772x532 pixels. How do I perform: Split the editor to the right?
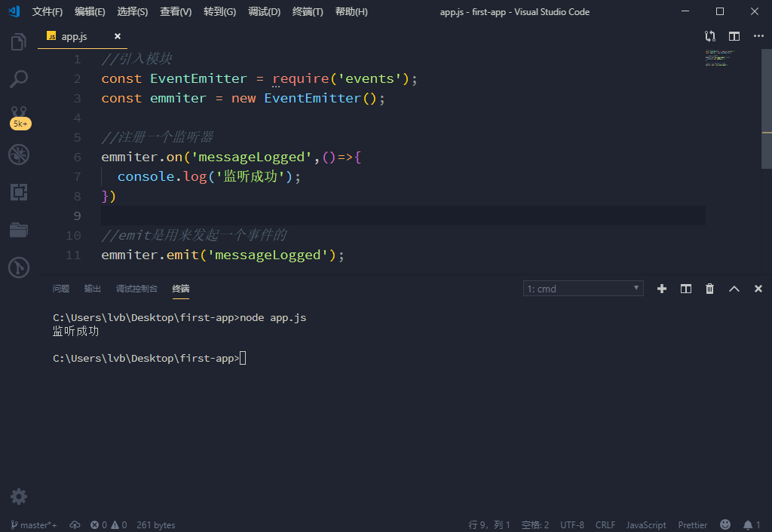click(x=734, y=36)
